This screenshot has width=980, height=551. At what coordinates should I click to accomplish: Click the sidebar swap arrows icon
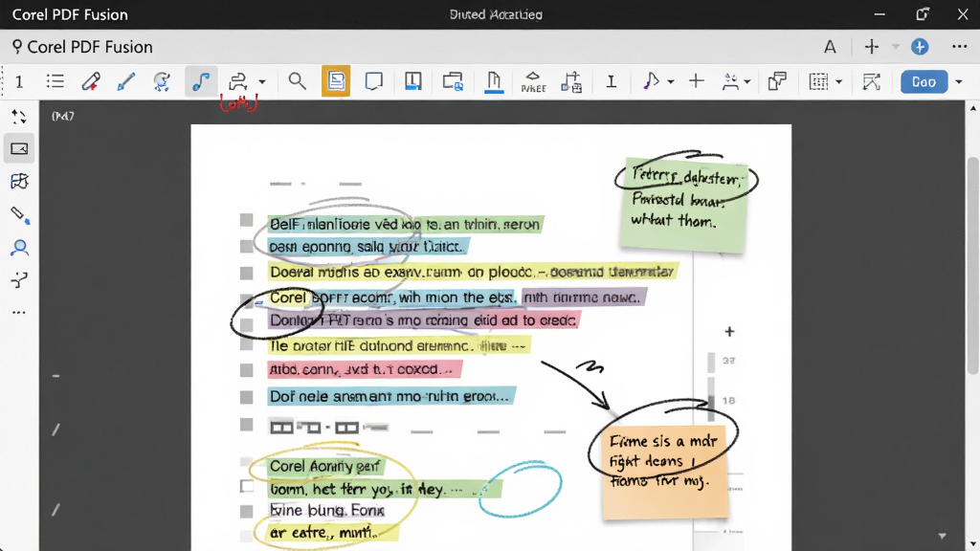[x=19, y=116]
